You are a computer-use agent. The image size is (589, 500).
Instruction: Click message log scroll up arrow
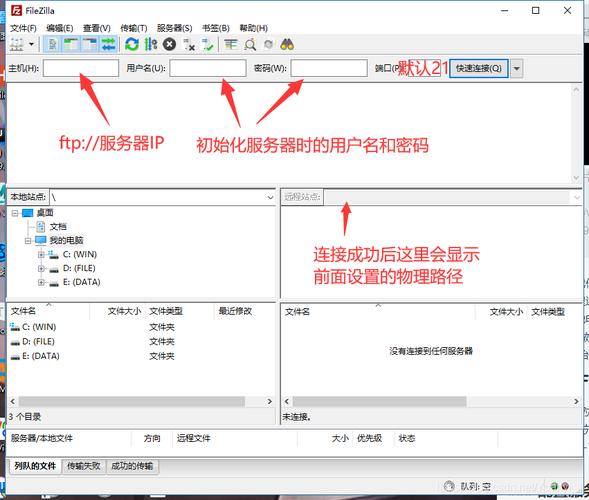576,89
